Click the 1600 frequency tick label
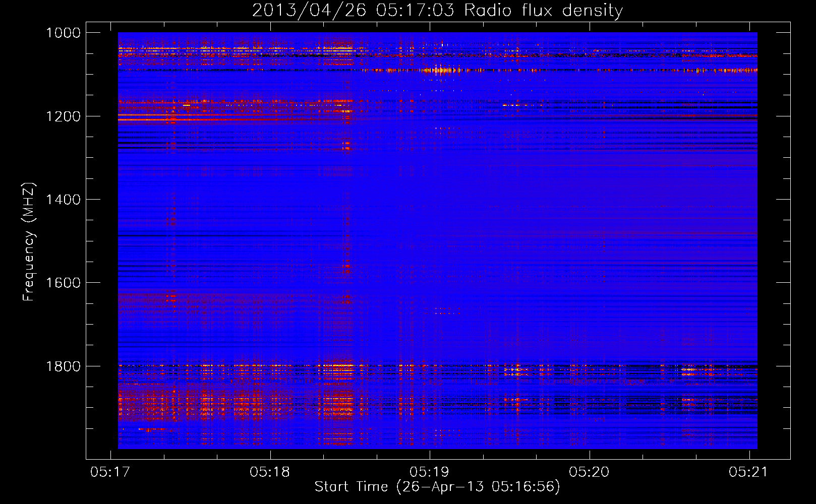 tap(63, 283)
